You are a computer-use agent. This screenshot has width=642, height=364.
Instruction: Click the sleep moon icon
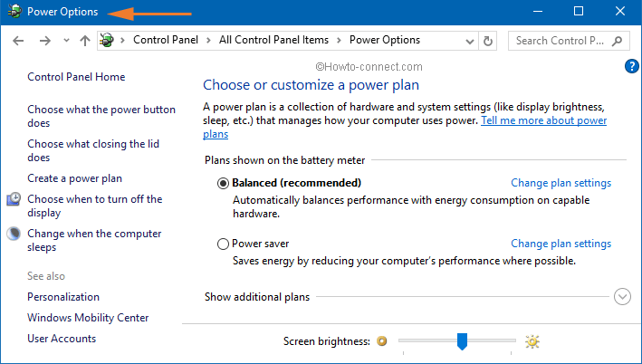(14, 234)
